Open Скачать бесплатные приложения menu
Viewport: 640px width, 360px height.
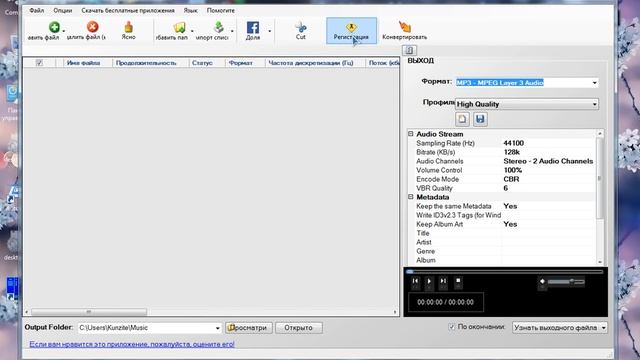pyautogui.click(x=128, y=10)
